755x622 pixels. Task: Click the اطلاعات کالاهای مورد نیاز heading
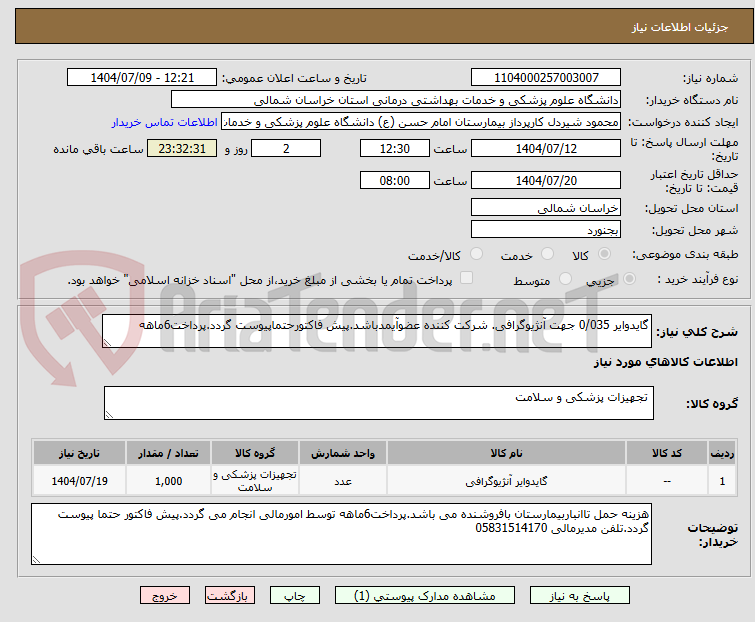(665, 362)
